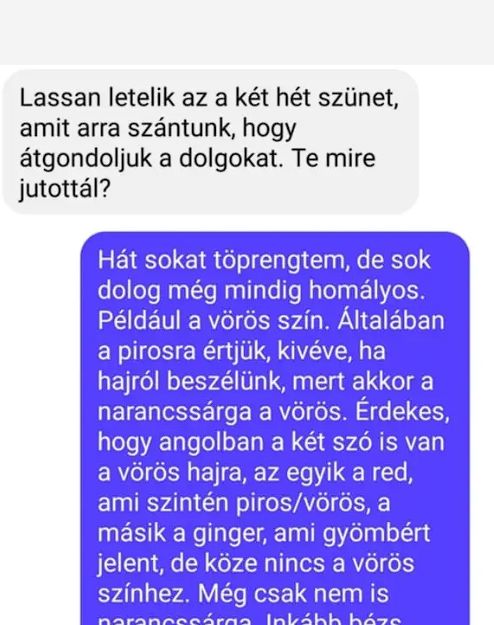Click the word "Lassan" in the first message

click(x=60, y=98)
